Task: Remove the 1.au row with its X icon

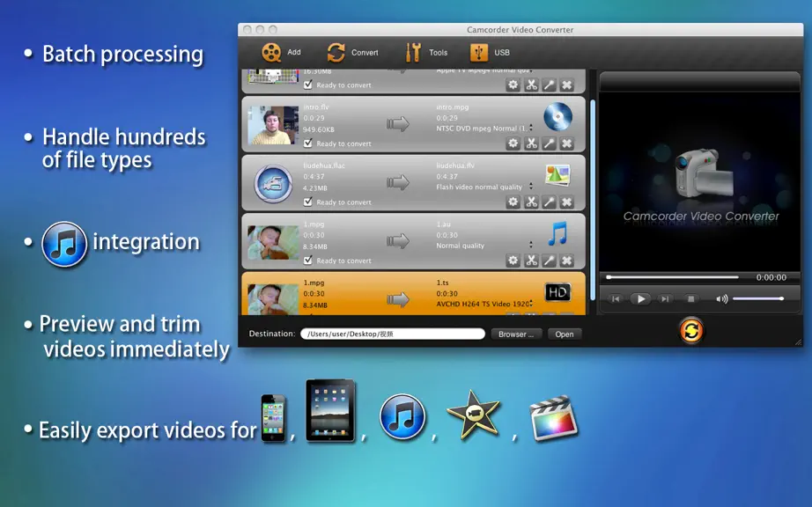Action: (x=567, y=261)
